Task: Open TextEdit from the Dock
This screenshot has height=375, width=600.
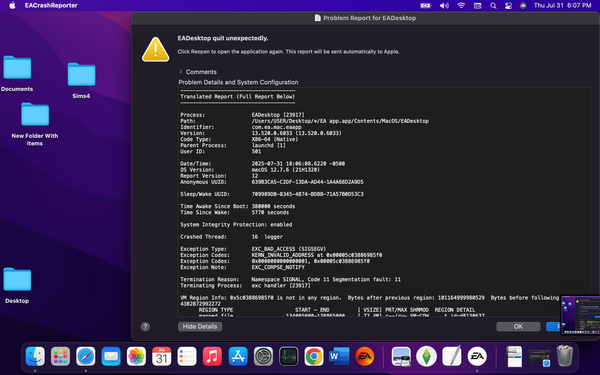Action: [452, 356]
